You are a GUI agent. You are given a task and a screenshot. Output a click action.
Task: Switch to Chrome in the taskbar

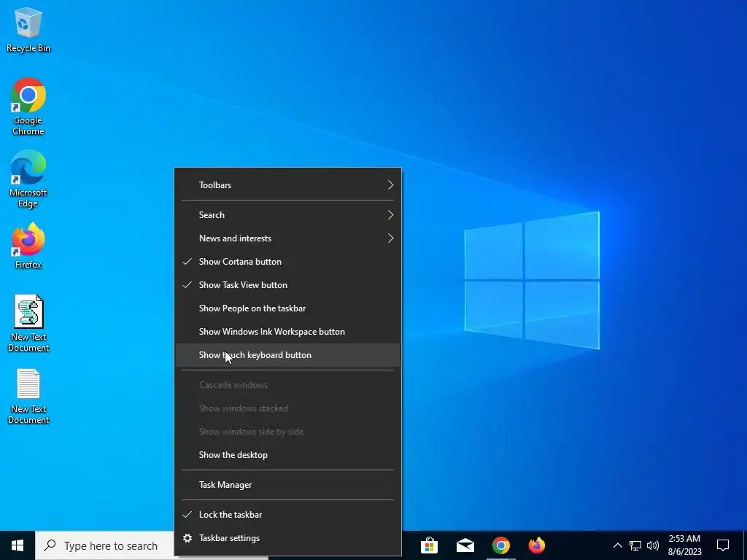pyautogui.click(x=500, y=545)
